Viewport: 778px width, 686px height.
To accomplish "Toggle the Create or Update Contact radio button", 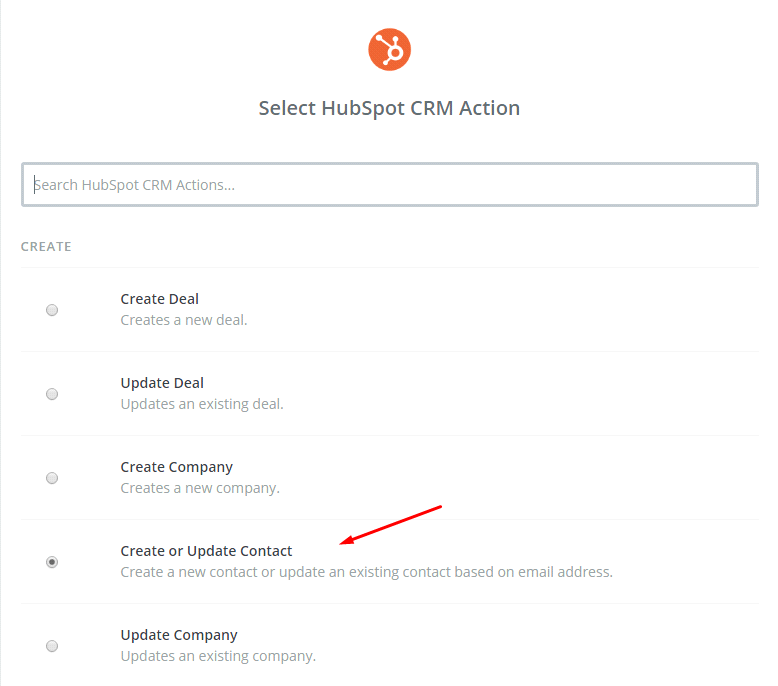I will coord(52,562).
